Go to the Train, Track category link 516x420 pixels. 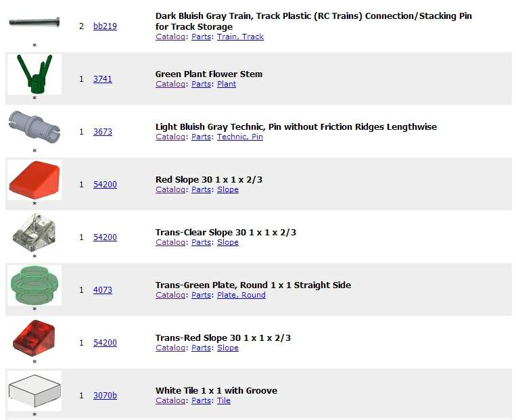[x=240, y=37]
